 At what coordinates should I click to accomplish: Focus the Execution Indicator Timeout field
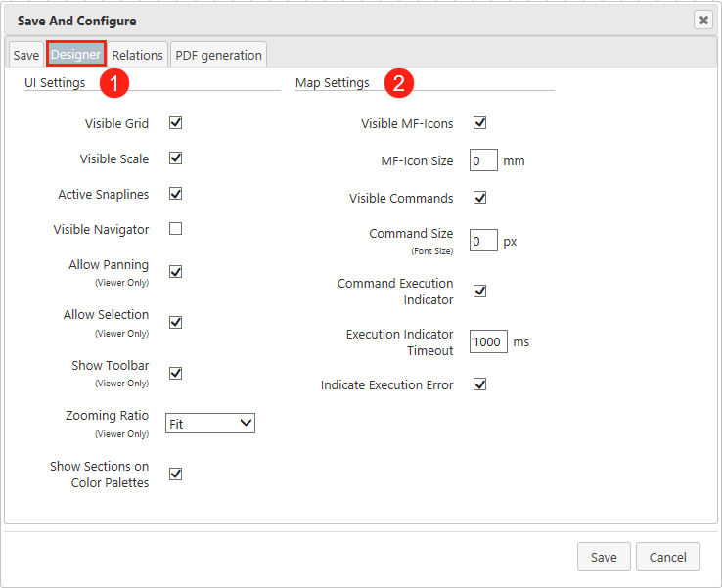click(x=488, y=341)
